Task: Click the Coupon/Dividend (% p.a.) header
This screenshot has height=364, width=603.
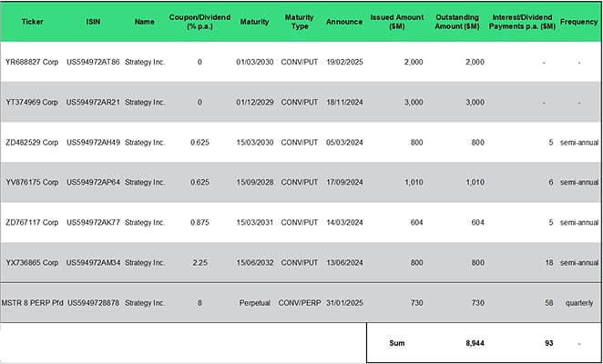Action: (x=199, y=22)
